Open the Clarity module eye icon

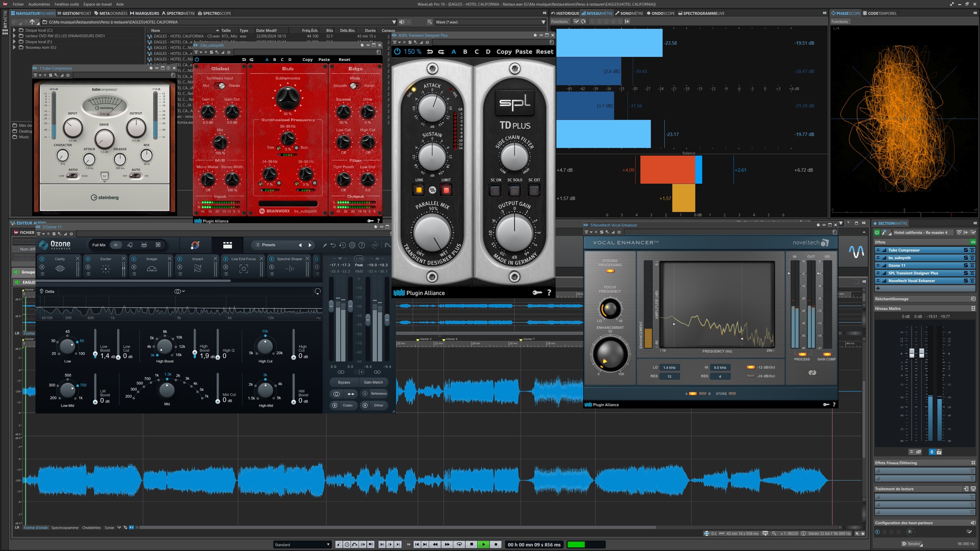pos(60,268)
